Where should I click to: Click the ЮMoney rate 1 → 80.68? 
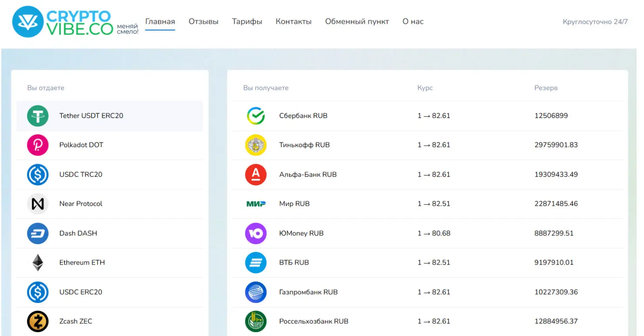[434, 233]
